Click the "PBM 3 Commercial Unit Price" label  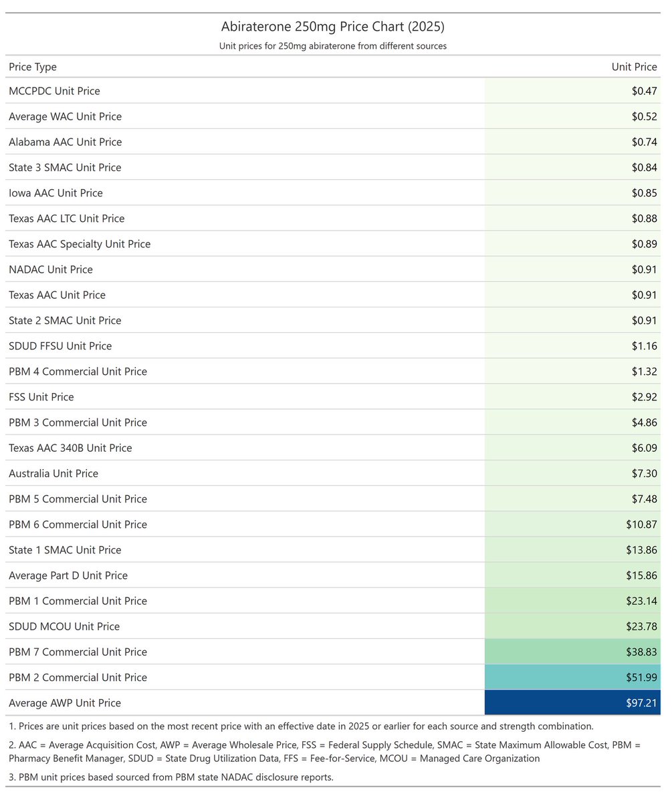78,422
